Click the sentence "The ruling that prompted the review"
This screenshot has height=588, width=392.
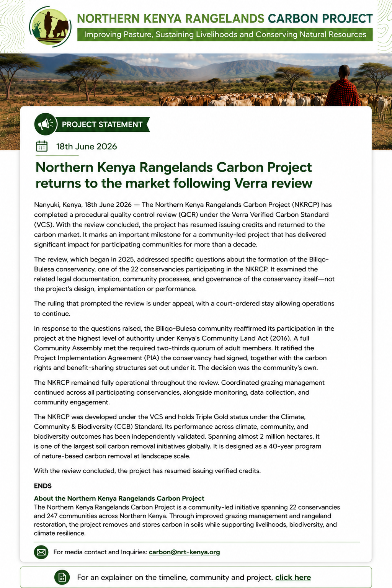click(184, 309)
